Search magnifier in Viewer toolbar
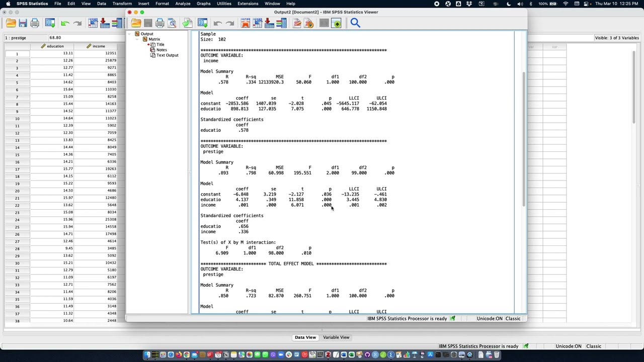Image resolution: width=644 pixels, height=362 pixels. [355, 23]
